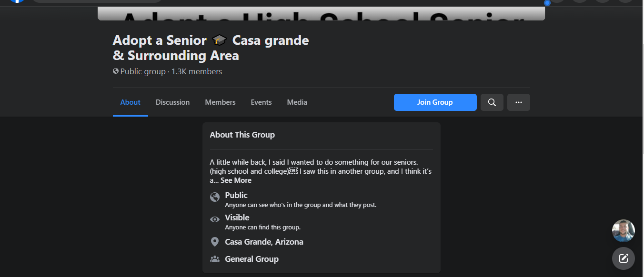This screenshot has height=277, width=644.
Task: Click the Adopt a Senior group title
Action: coord(211,48)
